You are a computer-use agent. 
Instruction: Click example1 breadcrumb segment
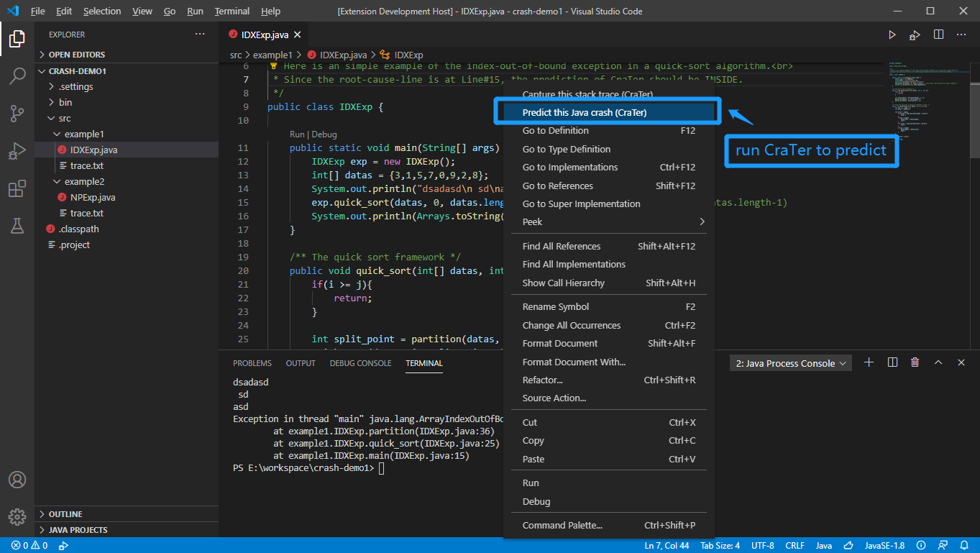(273, 55)
